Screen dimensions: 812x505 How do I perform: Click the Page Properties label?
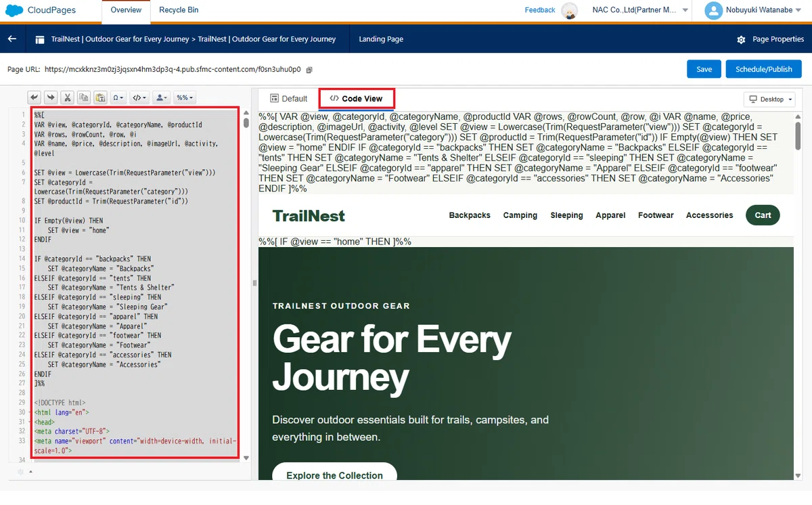pos(778,39)
